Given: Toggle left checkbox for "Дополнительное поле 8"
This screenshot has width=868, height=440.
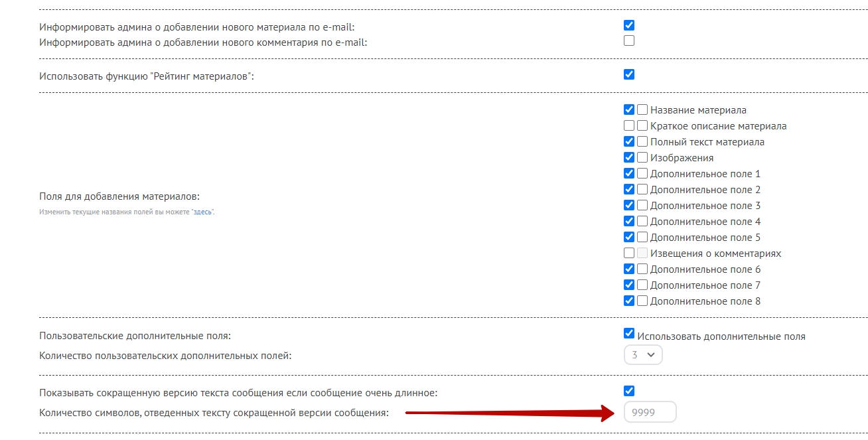Looking at the screenshot, I should [629, 301].
